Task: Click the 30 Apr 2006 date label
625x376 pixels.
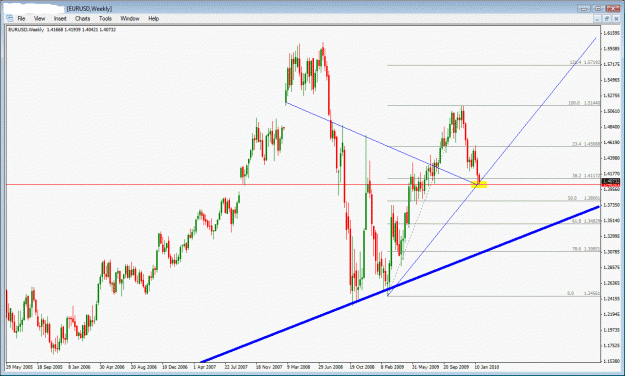Action: [112, 367]
